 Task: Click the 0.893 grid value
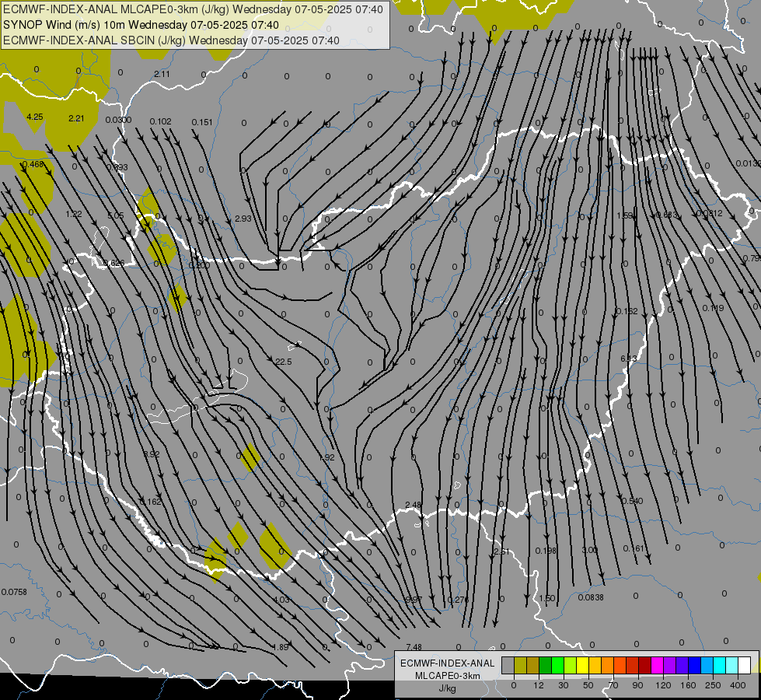coord(117,167)
